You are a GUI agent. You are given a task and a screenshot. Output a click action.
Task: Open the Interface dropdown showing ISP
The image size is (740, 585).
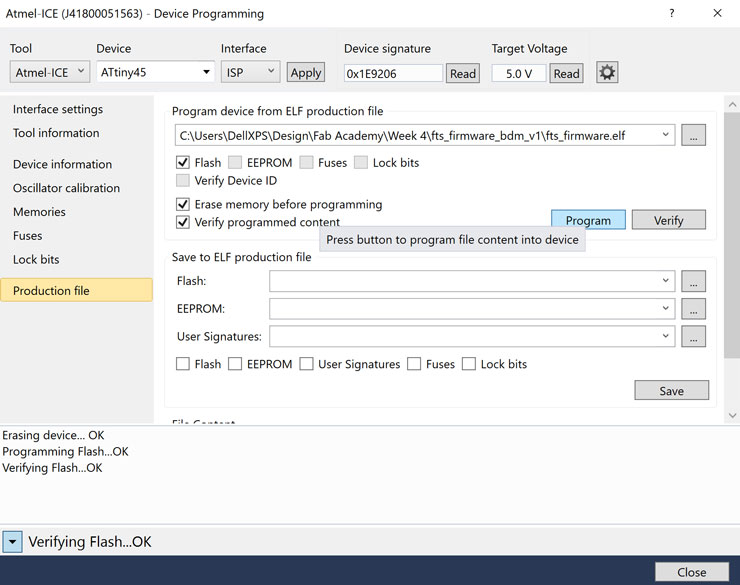point(250,72)
